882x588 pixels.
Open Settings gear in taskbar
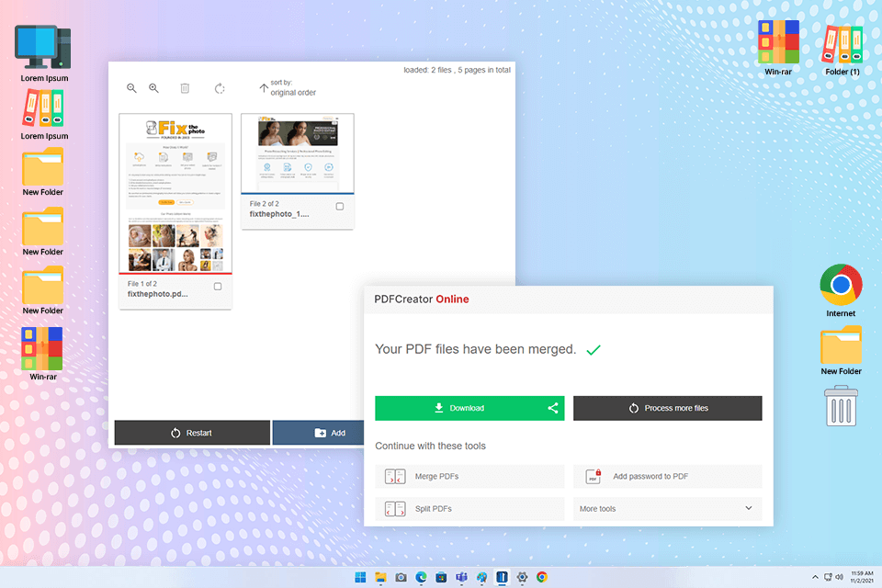(522, 577)
